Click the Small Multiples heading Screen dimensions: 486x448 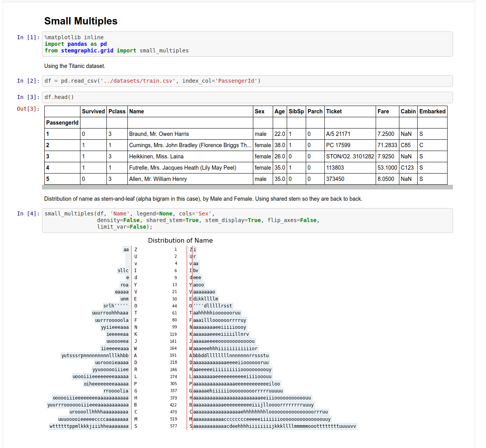pyautogui.click(x=81, y=21)
